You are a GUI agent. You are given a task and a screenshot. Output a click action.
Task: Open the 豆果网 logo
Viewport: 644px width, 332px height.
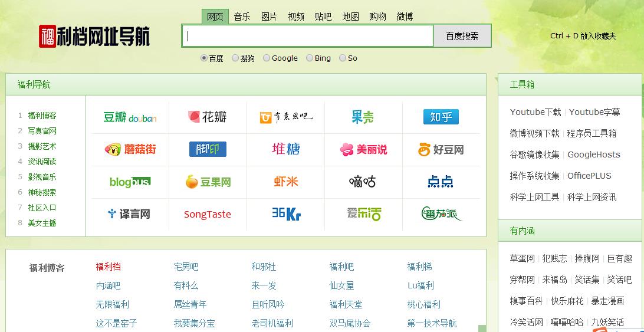click(x=208, y=182)
